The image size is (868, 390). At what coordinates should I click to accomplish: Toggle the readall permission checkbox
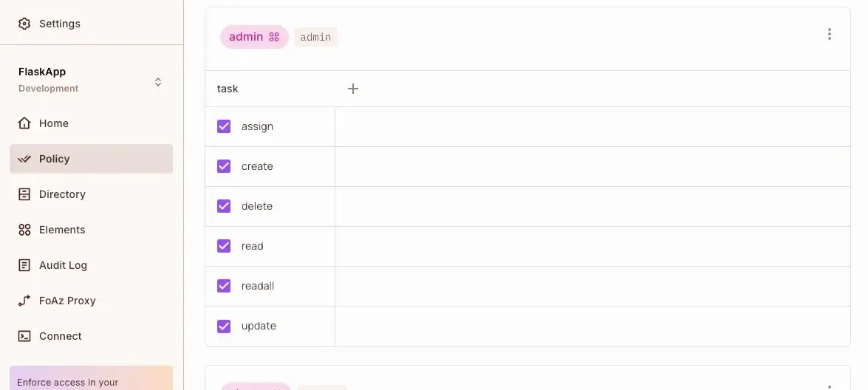click(224, 286)
